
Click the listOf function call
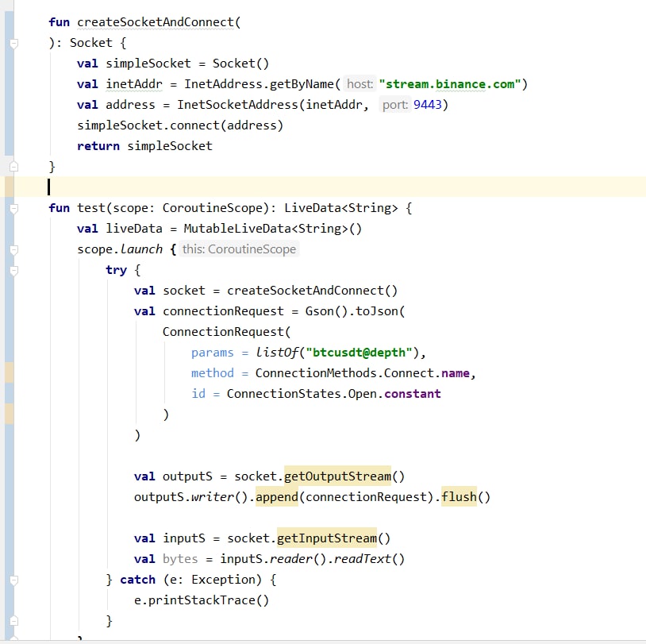(276, 352)
